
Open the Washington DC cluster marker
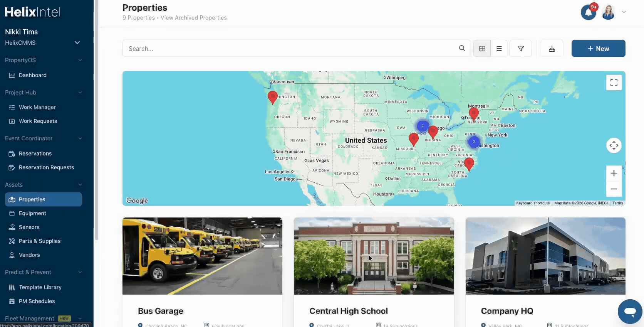coord(474,142)
